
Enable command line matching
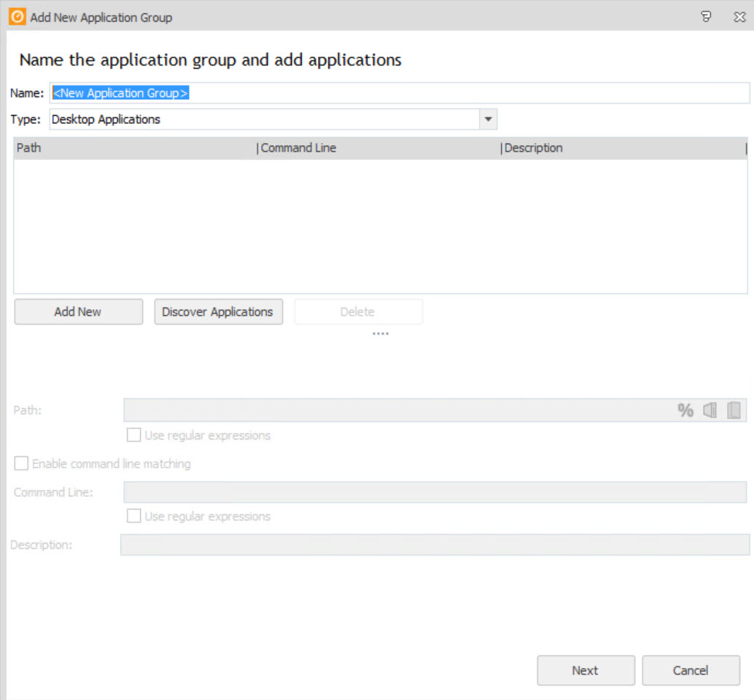click(x=21, y=463)
